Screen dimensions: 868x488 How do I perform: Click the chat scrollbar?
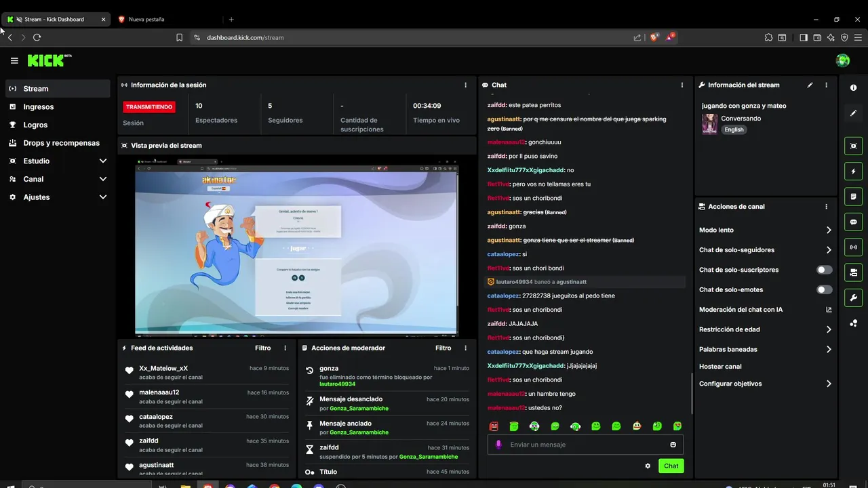click(692, 393)
